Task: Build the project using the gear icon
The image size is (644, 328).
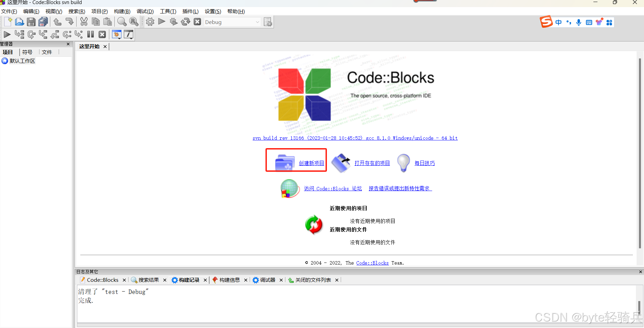Action: click(x=150, y=22)
